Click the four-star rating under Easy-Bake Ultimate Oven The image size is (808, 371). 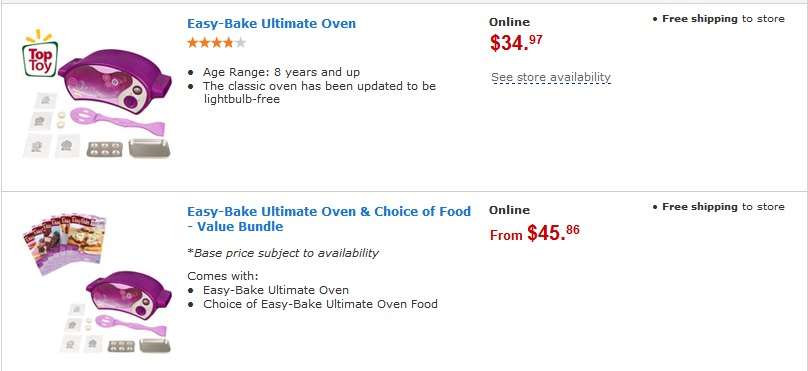216,43
